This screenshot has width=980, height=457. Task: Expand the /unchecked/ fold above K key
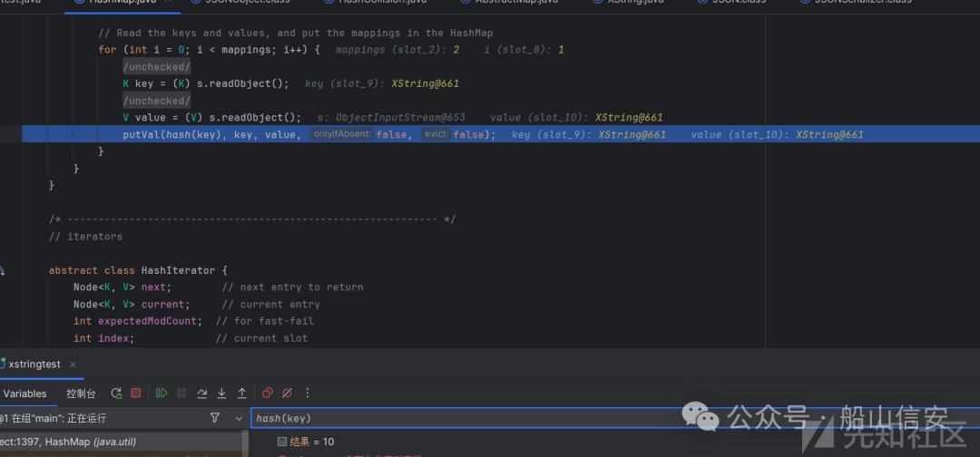pyautogui.click(x=156, y=67)
